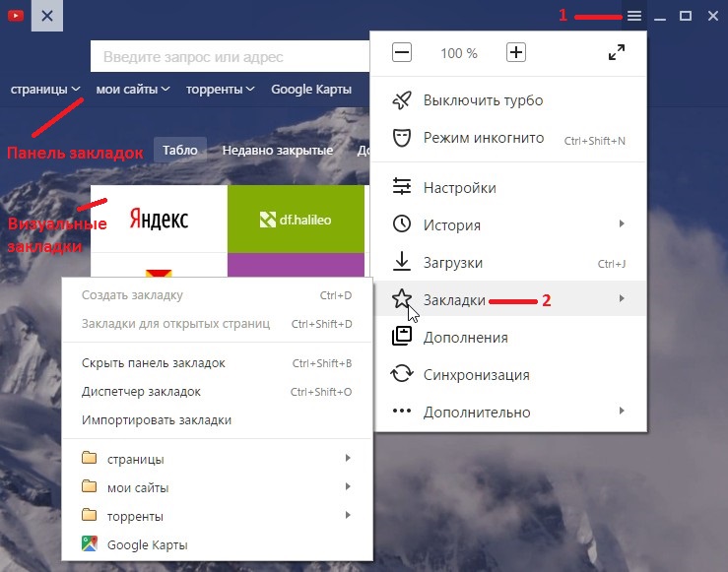Click the address and search field
Viewport: 728px width, 572px height.
(x=231, y=56)
